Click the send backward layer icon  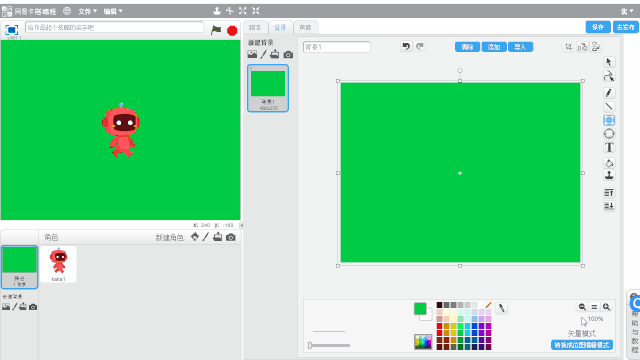[609, 206]
